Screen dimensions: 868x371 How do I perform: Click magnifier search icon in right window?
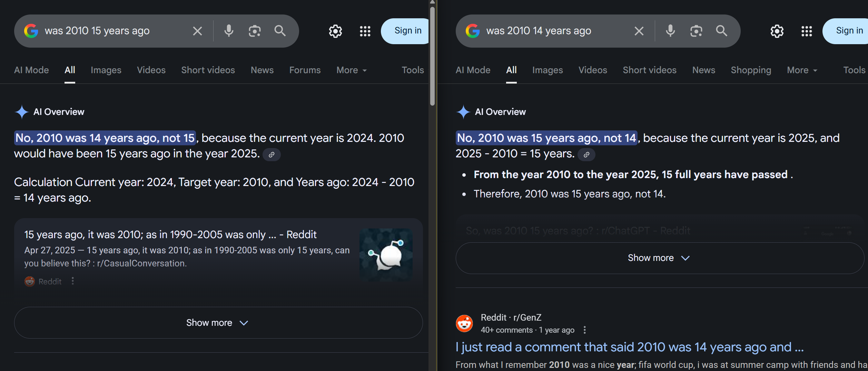(721, 31)
